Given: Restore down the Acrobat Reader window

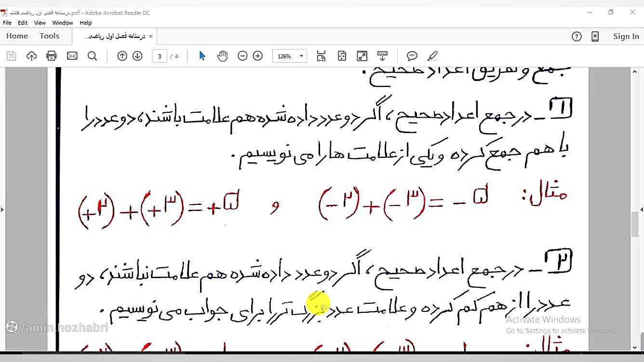Looking at the screenshot, I should (x=611, y=12).
